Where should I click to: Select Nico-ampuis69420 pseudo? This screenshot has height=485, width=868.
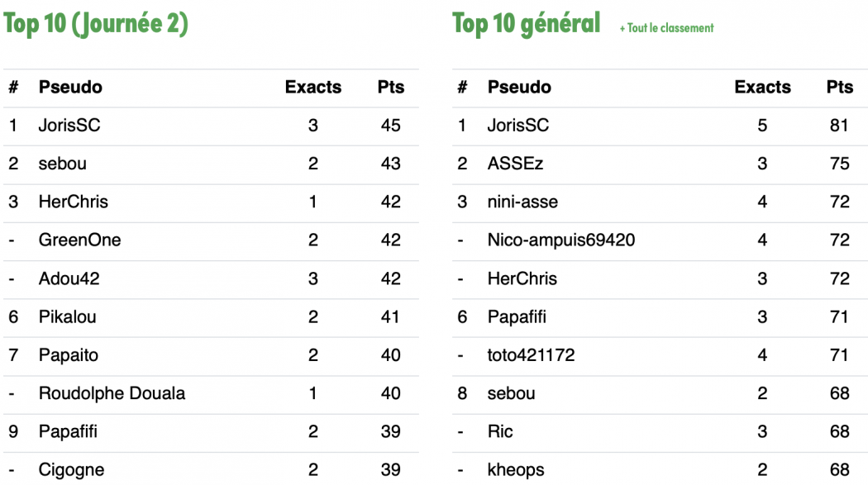[561, 240]
